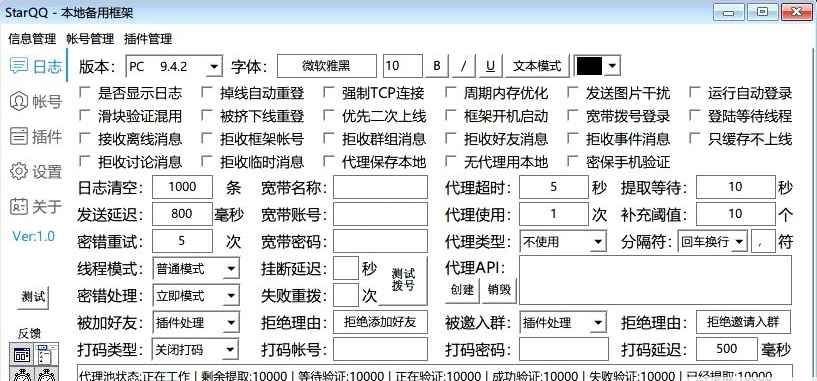Expand the 被邀入群 插件处理 dropdown
This screenshot has height=381, width=817.
(563, 323)
